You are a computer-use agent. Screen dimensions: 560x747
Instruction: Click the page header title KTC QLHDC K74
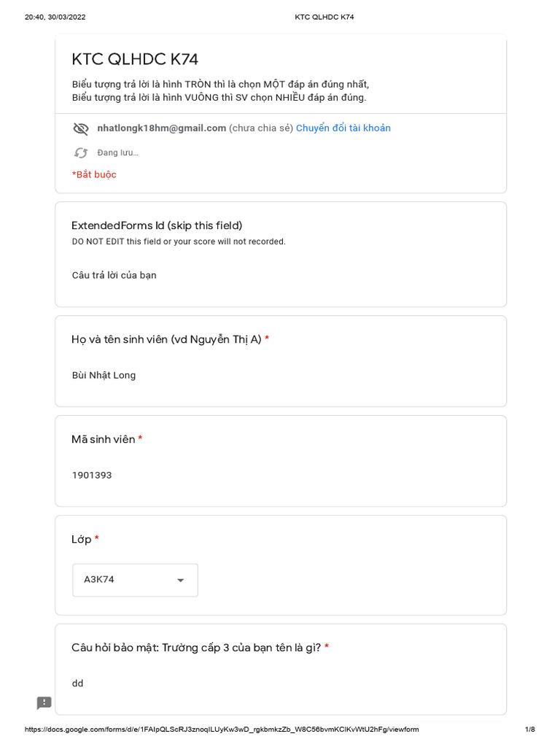tap(324, 17)
